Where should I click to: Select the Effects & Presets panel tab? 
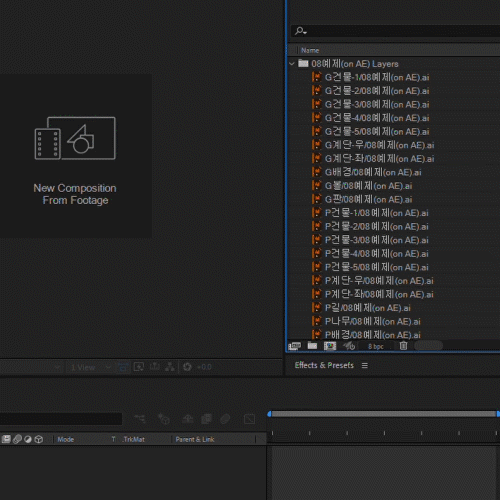(x=324, y=365)
